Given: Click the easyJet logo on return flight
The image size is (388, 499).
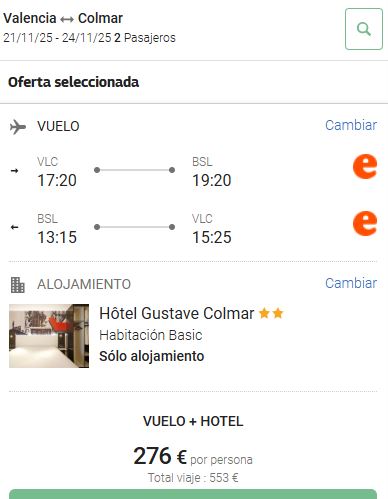Looking at the screenshot, I should (x=365, y=223).
